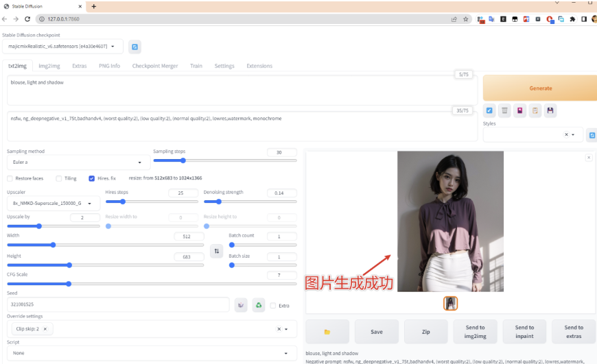Viewport: 597px width, 364px height.
Task: Open the Styles dropdown arrow
Action: [573, 134]
